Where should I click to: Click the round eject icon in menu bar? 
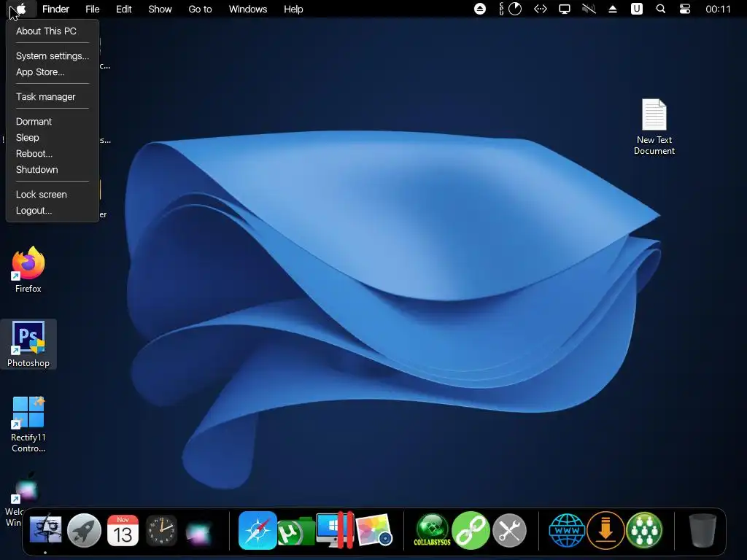click(x=480, y=9)
